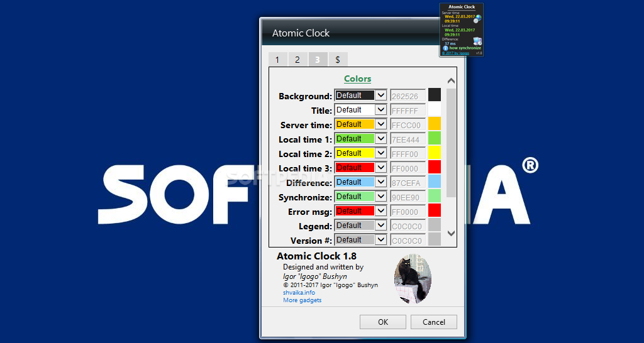This screenshot has width=644, height=343.
Task: Click the Background hex field 262526
Action: (x=408, y=95)
